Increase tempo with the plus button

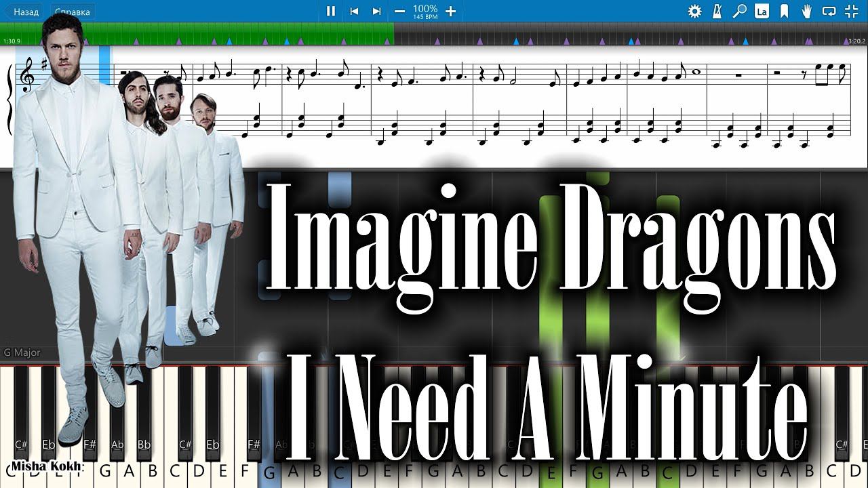pyautogui.click(x=450, y=11)
